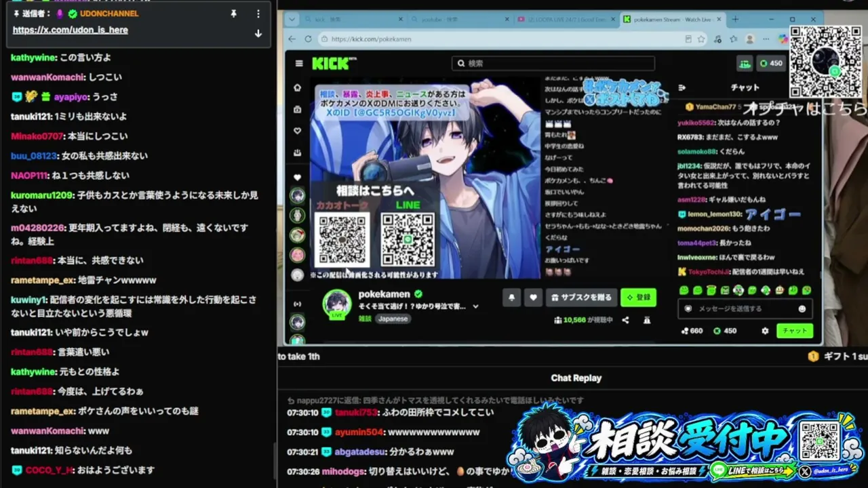Click the サブスクを贈る gift button
The width and height of the screenshot is (868, 488).
tap(582, 298)
